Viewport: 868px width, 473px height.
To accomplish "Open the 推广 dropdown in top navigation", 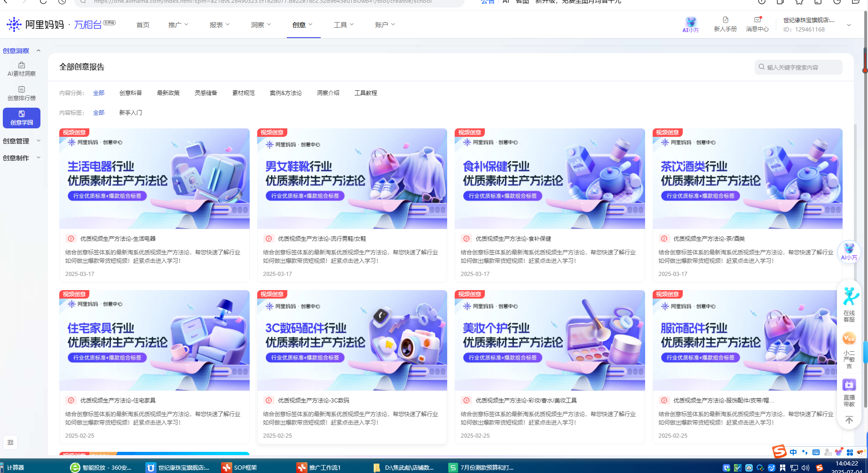I will tap(178, 25).
